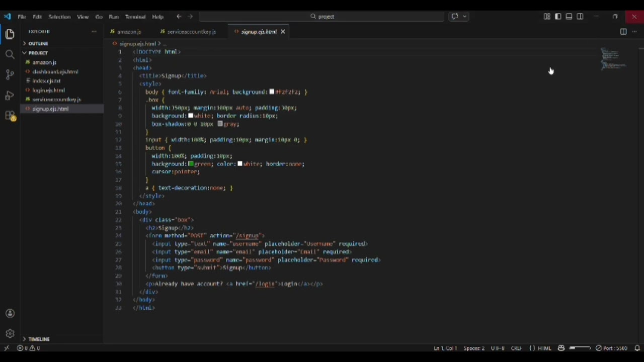644x362 pixels.
Task: Select signup.ejs.html in the file tree
Action: coord(50,109)
